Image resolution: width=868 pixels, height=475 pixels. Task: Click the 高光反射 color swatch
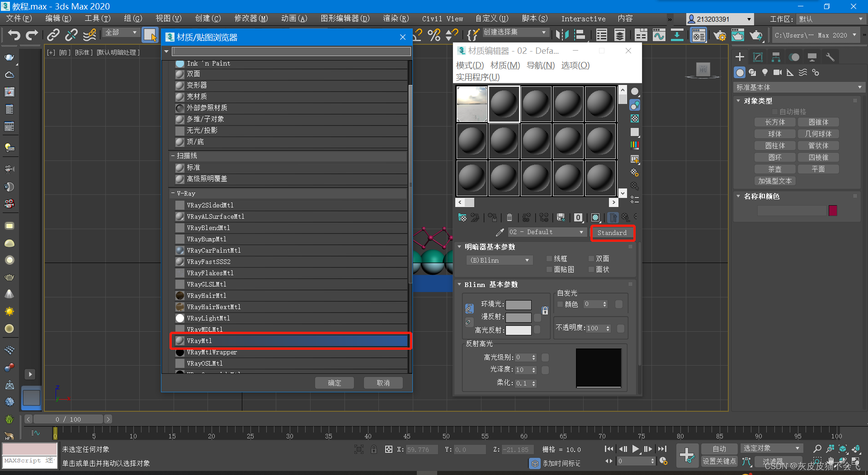pos(519,330)
